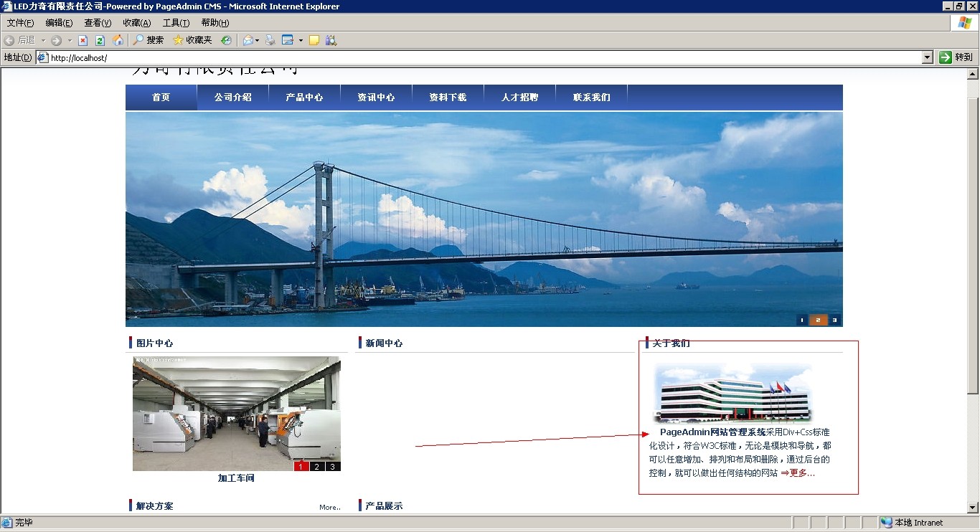Switch banner to slide 3
The image size is (980, 532).
pos(834,320)
